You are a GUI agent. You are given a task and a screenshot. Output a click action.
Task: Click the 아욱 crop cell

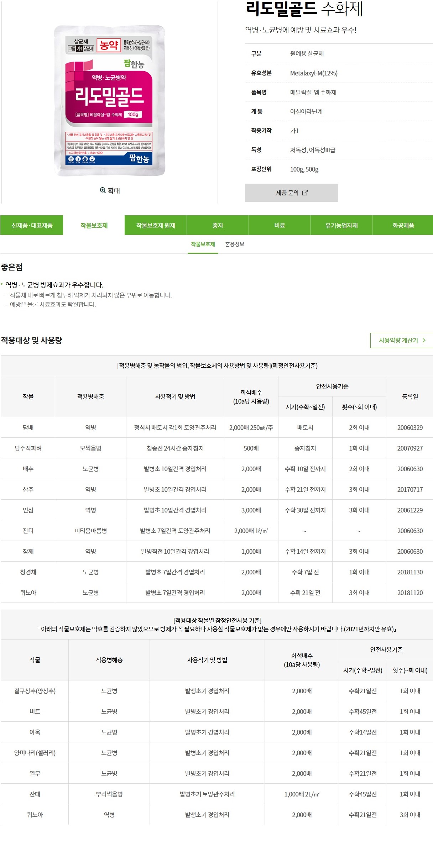[x=35, y=732]
